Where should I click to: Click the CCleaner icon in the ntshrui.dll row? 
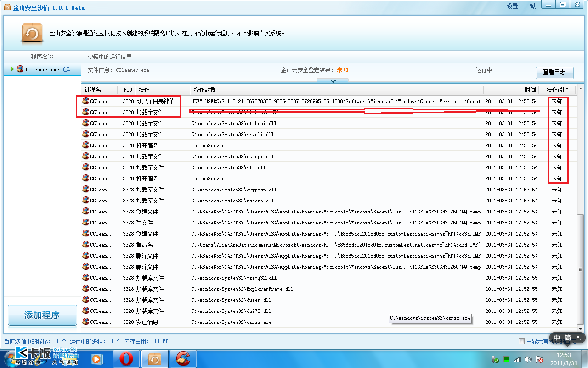[x=85, y=123]
